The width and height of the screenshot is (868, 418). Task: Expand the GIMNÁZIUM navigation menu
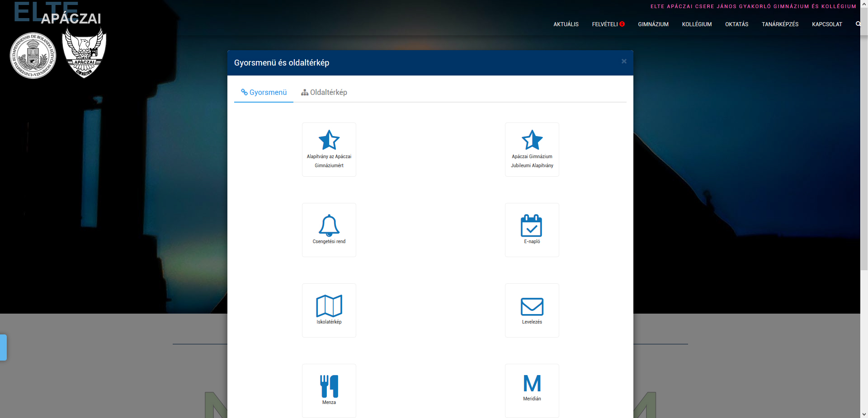[653, 24]
